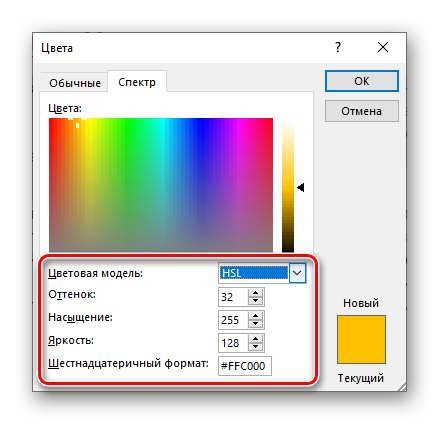
Task: Increase Насыщение value with up arrow
Action: click(x=256, y=316)
